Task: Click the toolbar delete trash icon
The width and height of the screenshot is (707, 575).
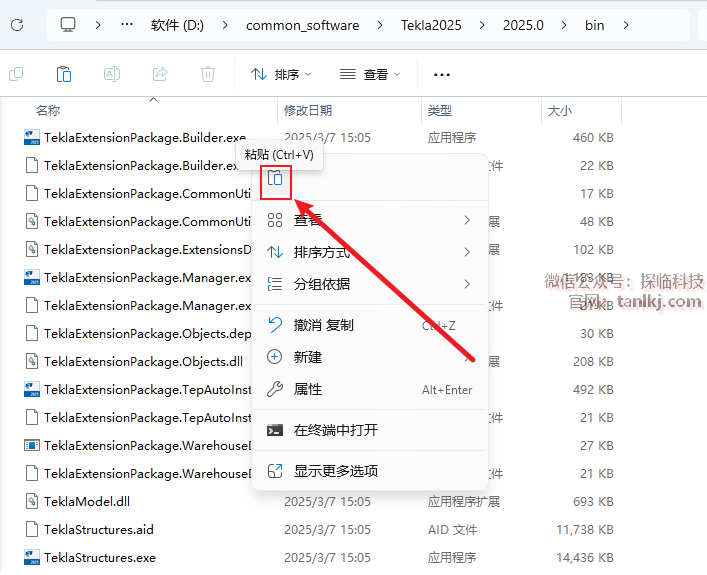Action: [208, 74]
